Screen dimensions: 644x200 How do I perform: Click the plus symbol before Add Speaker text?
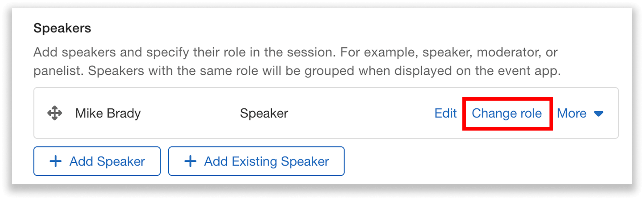click(x=56, y=161)
